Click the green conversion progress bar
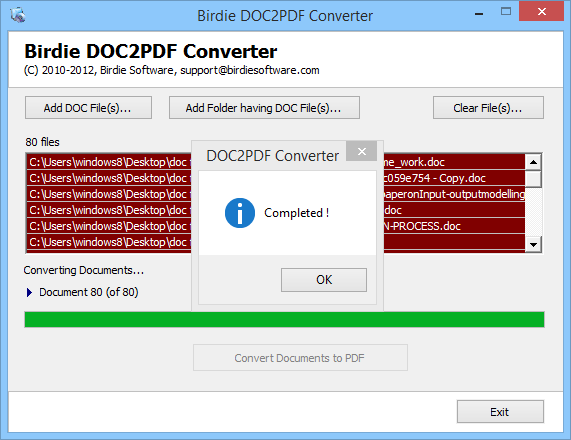Viewport: 571px width, 440px height. coord(284,319)
